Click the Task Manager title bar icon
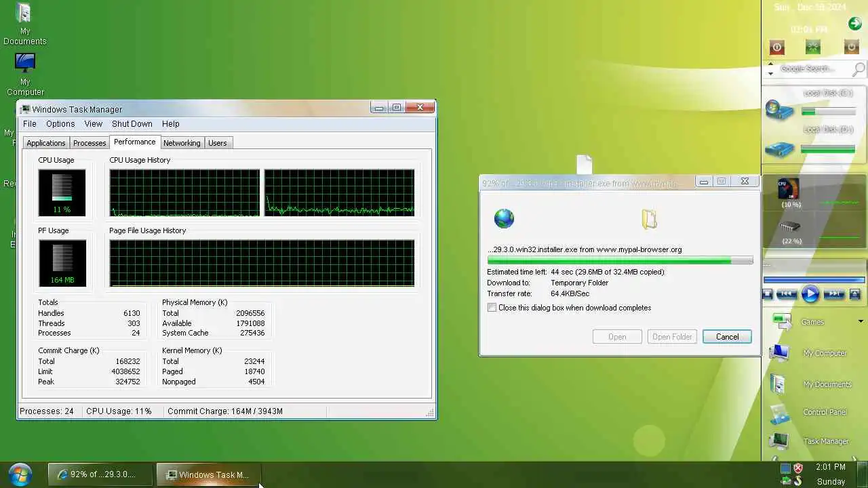The image size is (868, 488). pyautogui.click(x=25, y=109)
